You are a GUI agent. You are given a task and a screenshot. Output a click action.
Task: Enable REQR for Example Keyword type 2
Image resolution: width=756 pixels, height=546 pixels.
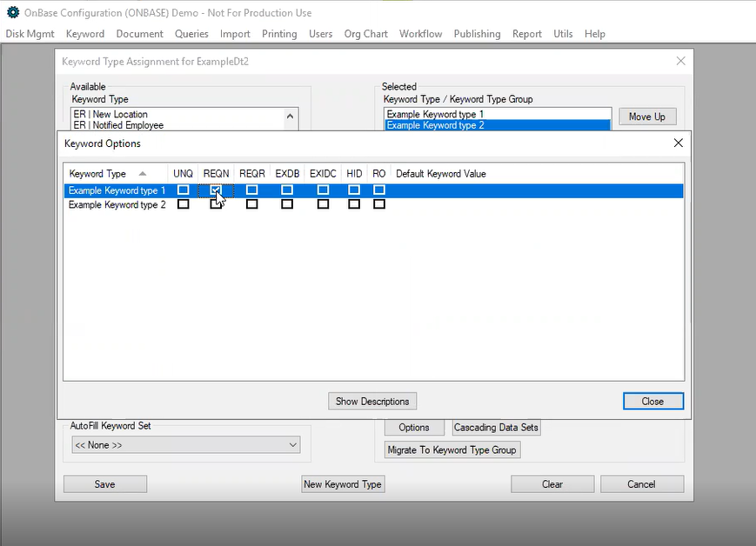251,203
